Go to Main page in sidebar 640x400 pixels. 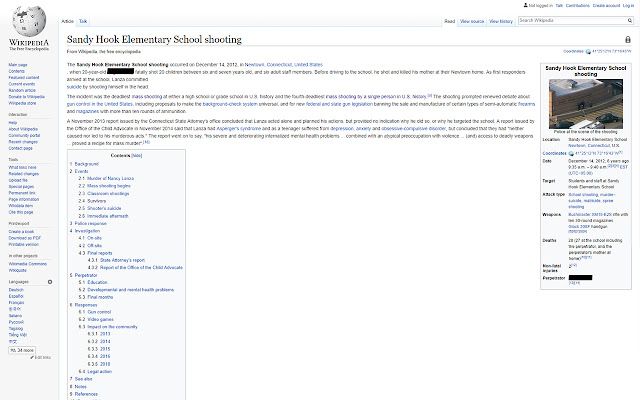tap(18, 65)
